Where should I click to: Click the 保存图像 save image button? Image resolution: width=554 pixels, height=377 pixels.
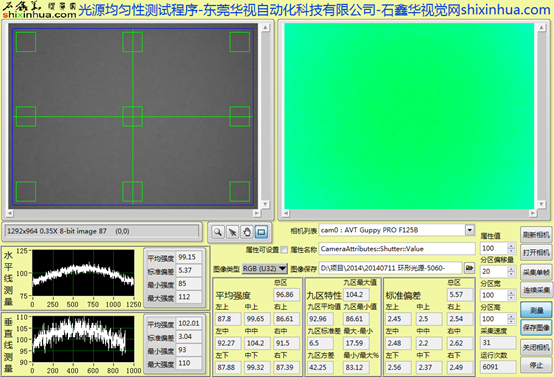click(536, 328)
